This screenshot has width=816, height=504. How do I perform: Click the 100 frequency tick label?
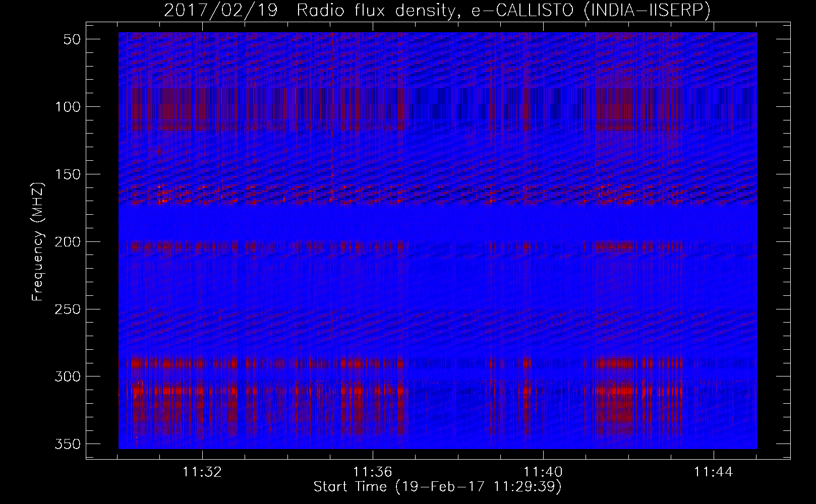coord(68,107)
